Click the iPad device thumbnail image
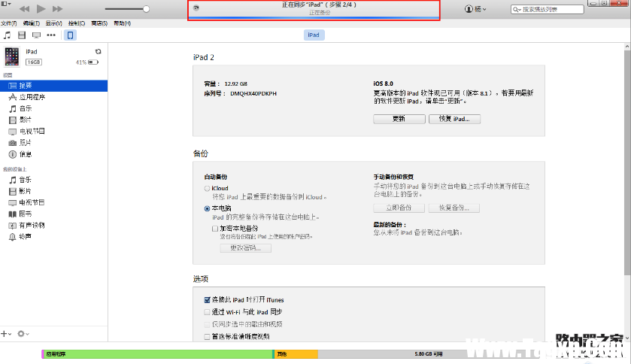The image size is (631, 364). 12,56
